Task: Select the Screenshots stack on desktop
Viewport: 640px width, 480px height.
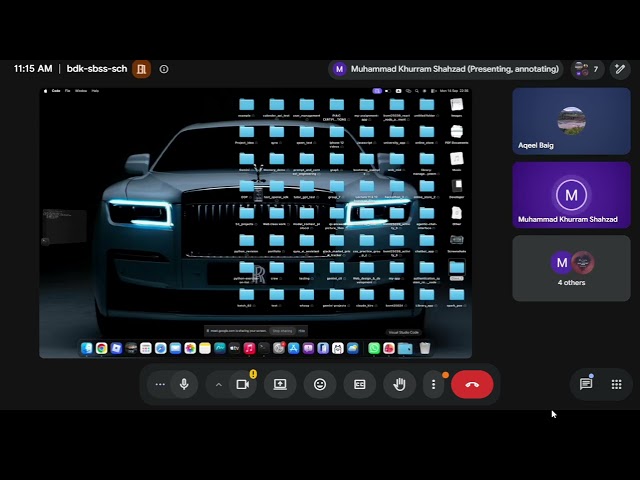Action: click(x=456, y=243)
